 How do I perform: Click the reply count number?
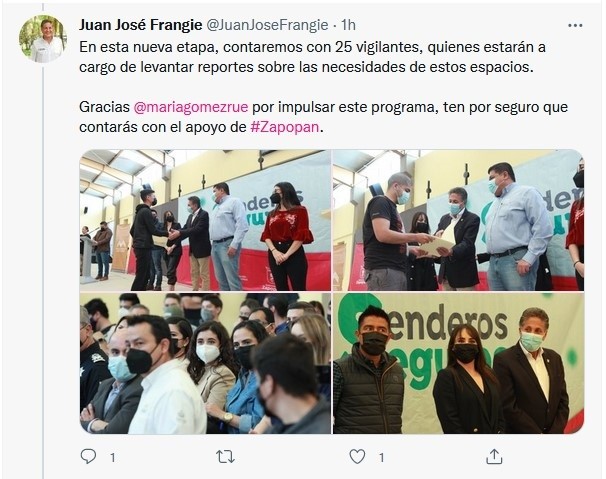(112, 458)
